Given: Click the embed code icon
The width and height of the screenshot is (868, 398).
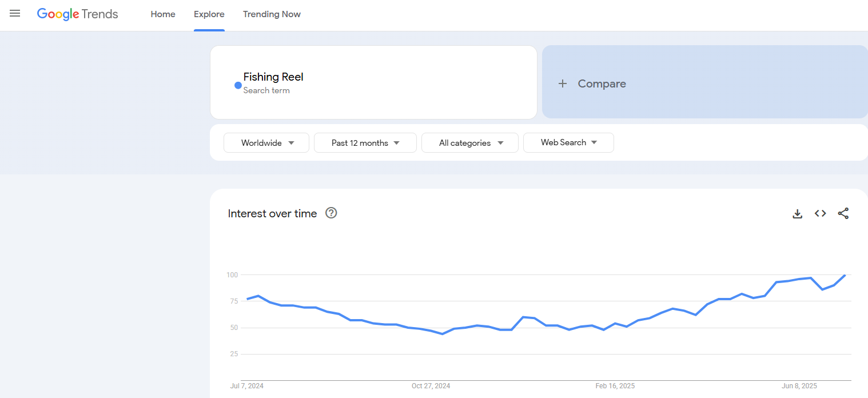Looking at the screenshot, I should tap(820, 213).
